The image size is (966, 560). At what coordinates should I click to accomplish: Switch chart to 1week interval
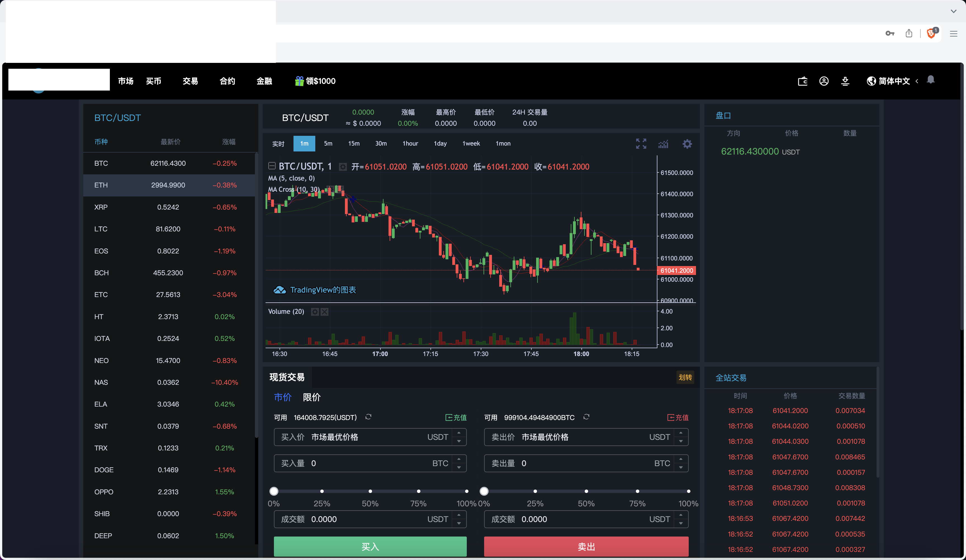[471, 144]
